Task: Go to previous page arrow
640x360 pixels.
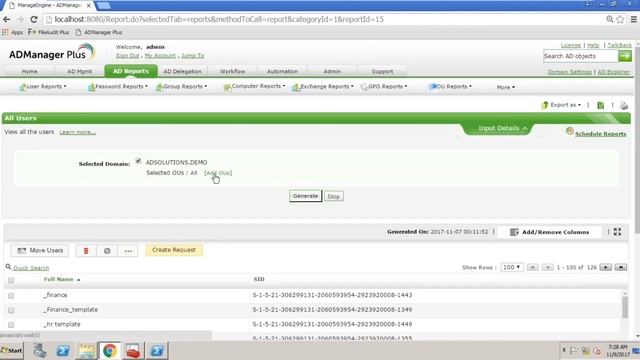Action: (547, 267)
